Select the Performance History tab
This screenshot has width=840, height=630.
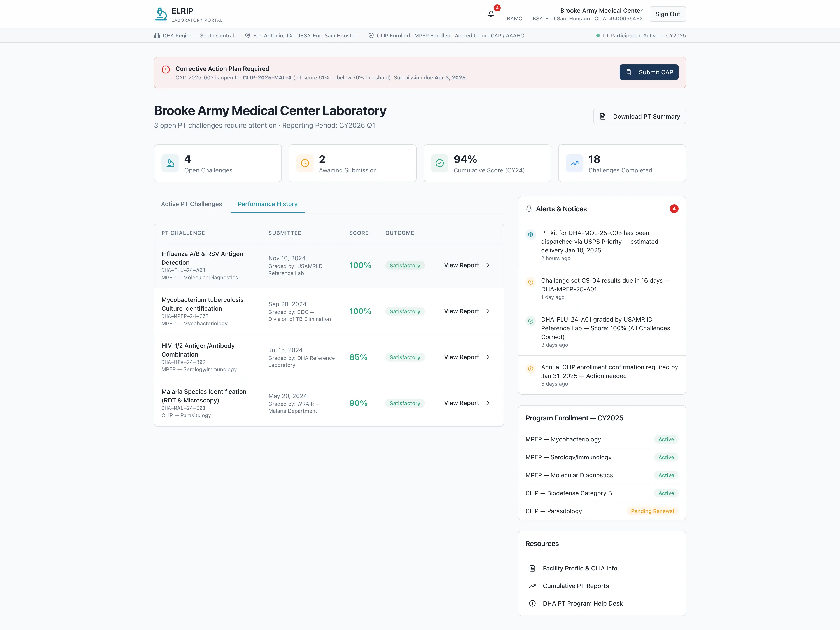[x=267, y=204]
